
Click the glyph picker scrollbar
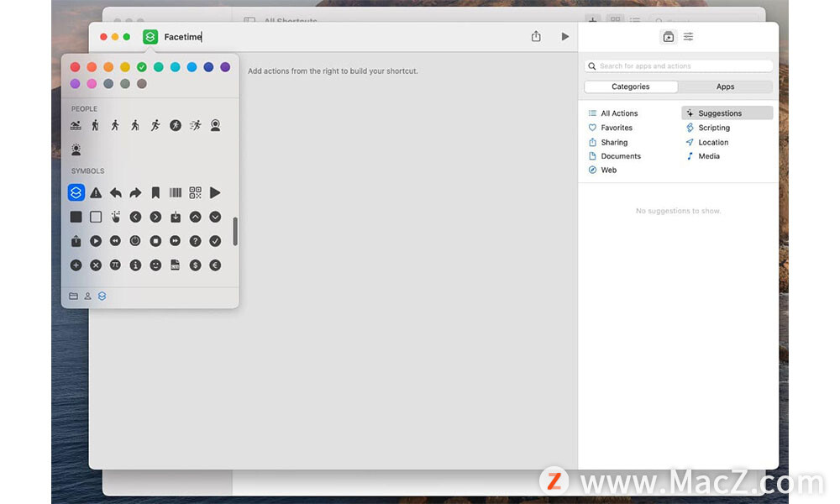coord(235,232)
